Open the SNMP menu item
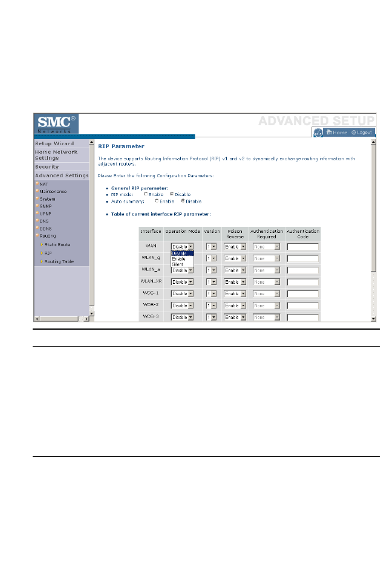 click(45, 206)
